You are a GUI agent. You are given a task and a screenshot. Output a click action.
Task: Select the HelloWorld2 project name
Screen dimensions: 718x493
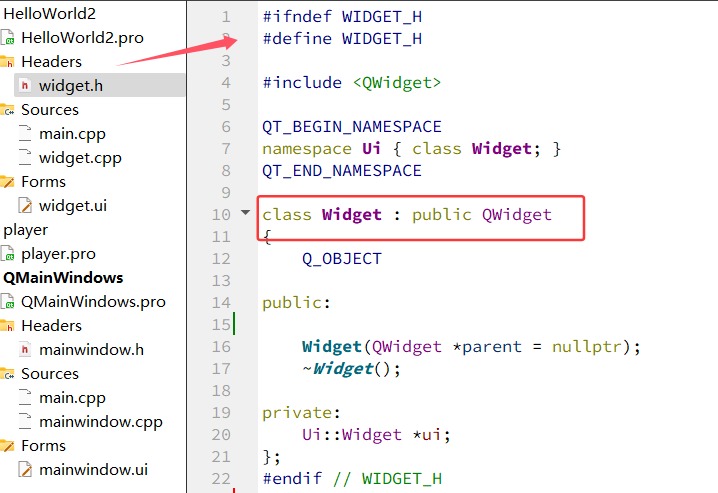coord(49,13)
